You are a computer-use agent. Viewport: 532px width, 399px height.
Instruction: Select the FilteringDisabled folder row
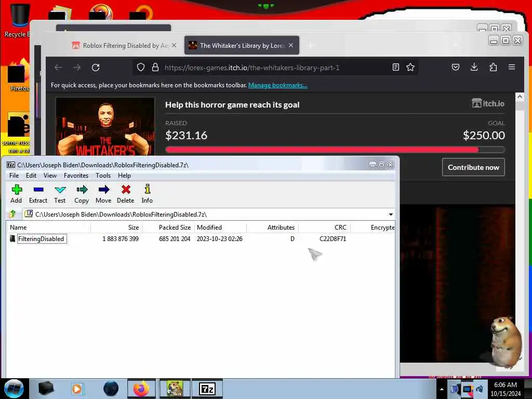pyautogui.click(x=200, y=239)
